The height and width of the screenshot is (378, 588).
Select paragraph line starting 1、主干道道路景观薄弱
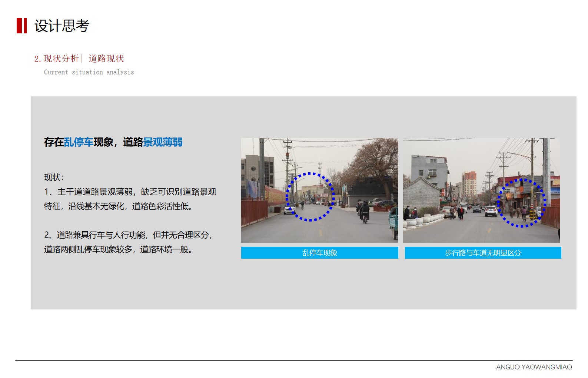[130, 192]
